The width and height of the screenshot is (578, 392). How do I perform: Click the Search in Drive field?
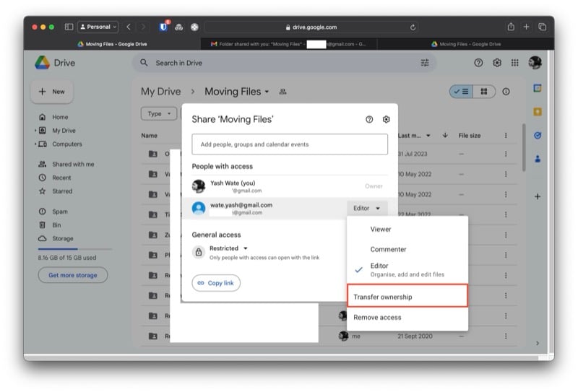(x=284, y=63)
